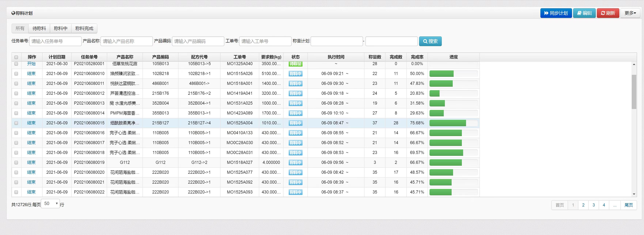Toggle the select-all header checkbox
The image size is (644, 235).
coord(16,57)
